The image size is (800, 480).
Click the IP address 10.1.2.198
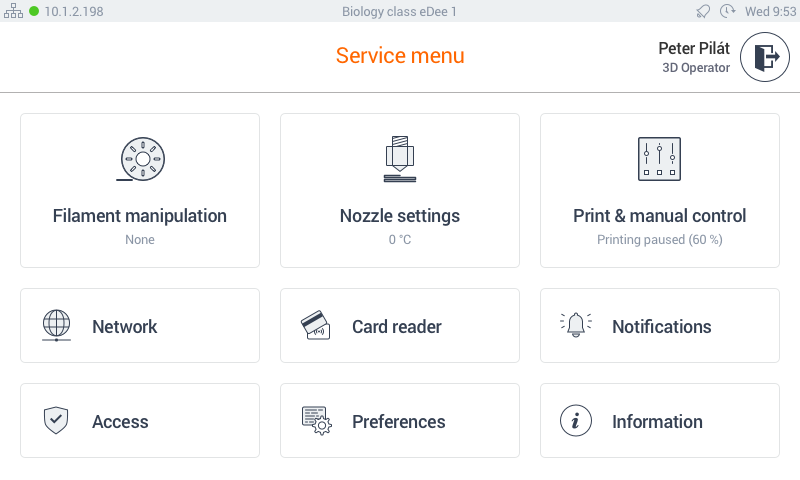74,12
